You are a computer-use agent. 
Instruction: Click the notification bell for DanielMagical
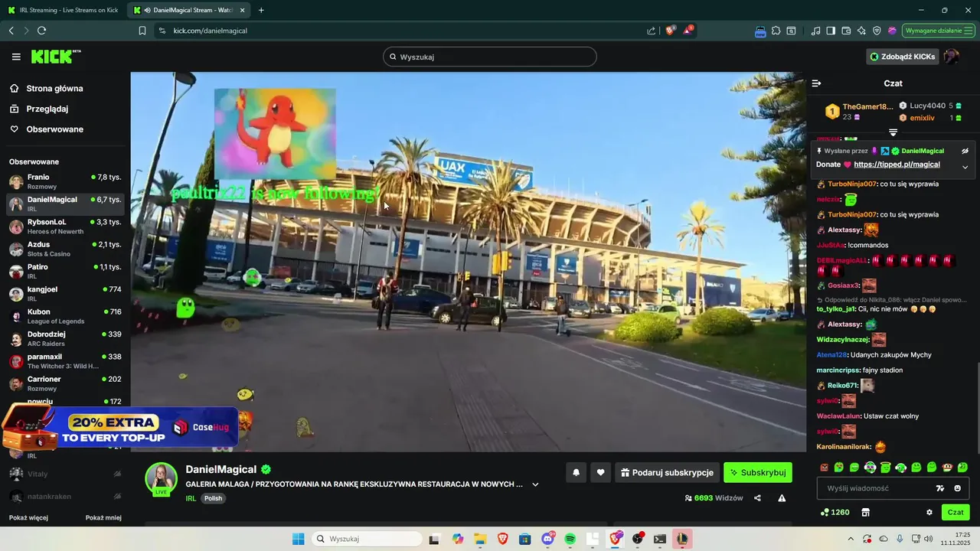click(x=577, y=473)
